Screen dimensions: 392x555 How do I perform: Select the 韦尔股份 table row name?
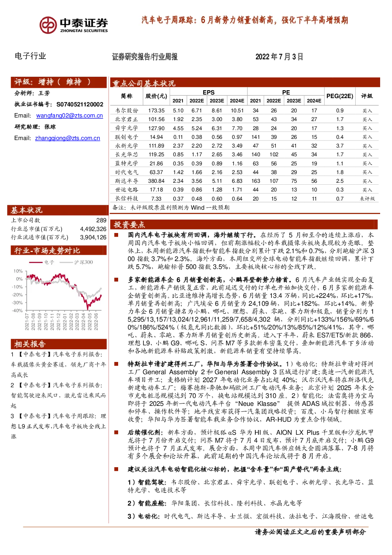(126, 111)
